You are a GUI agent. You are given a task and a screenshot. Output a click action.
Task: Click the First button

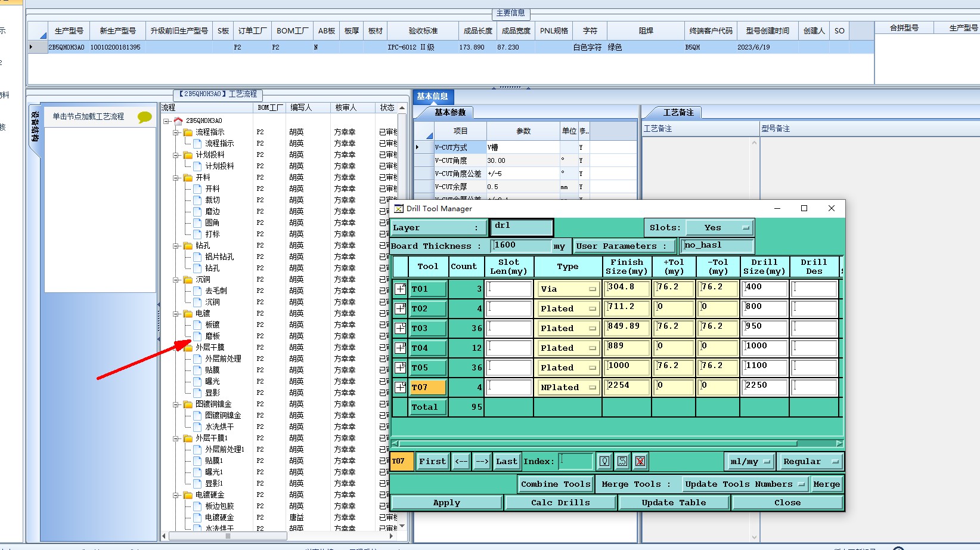coord(432,462)
